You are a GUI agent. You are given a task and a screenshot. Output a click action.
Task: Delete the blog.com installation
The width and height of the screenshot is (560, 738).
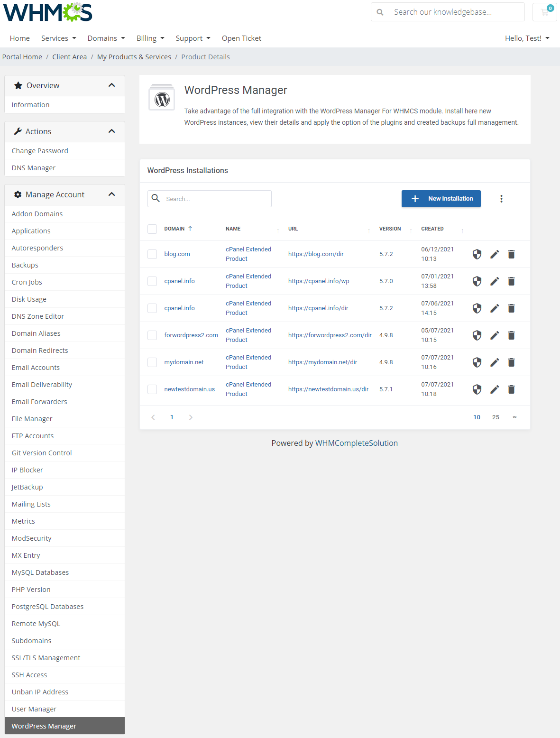[x=511, y=254]
